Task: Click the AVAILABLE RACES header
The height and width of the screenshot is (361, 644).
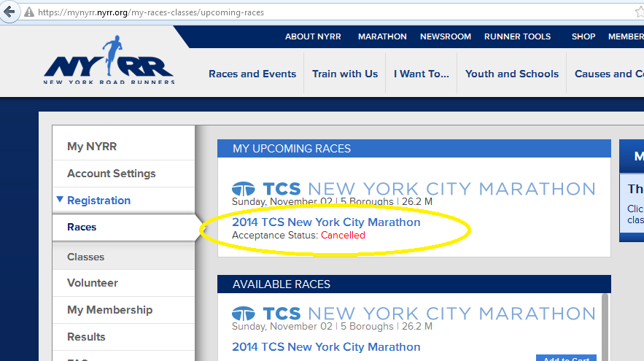Action: coord(414,284)
